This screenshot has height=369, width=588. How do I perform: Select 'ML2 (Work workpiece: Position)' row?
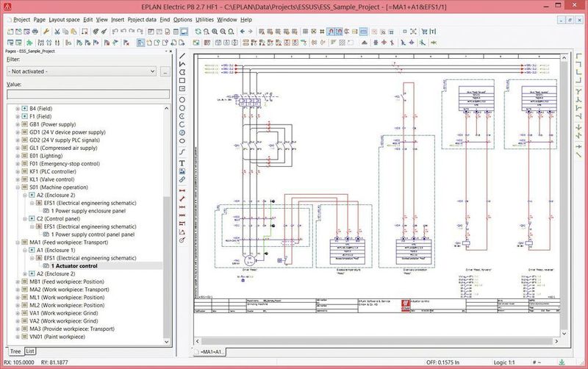click(67, 305)
